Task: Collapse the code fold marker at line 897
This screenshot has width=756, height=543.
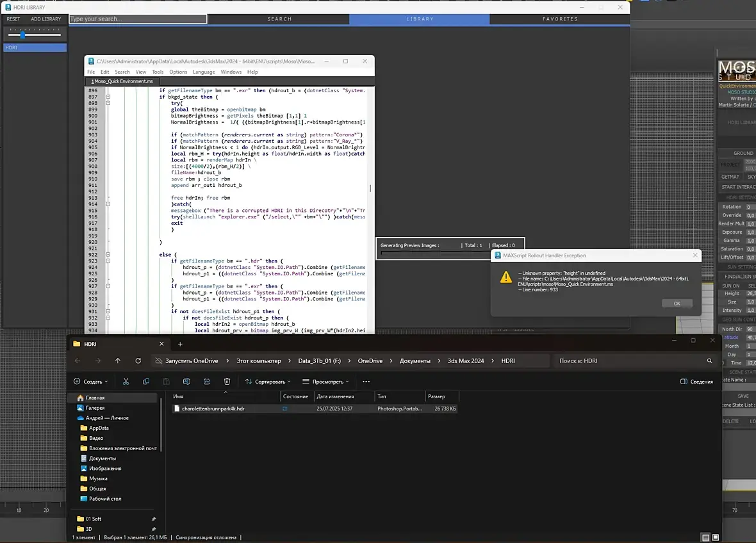Action: tap(108, 97)
